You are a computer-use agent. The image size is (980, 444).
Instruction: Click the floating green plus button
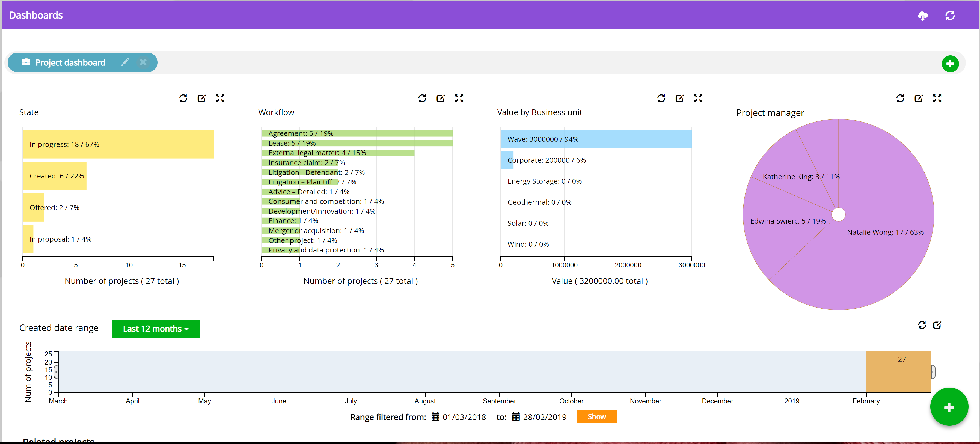949,407
